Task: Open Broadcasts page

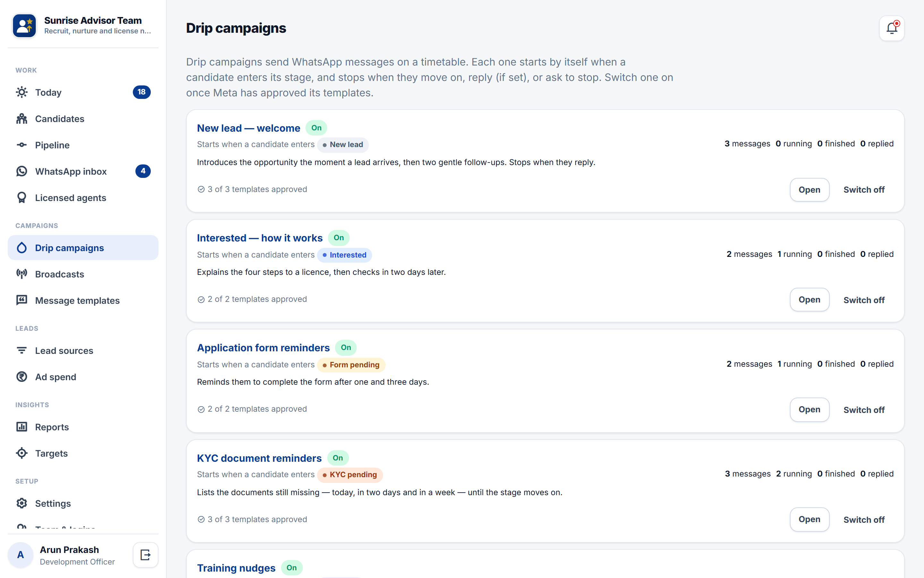Action: point(83,274)
